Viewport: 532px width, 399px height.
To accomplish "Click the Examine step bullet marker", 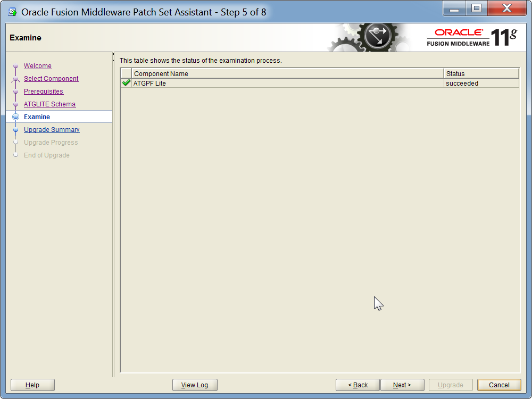I will [x=15, y=117].
